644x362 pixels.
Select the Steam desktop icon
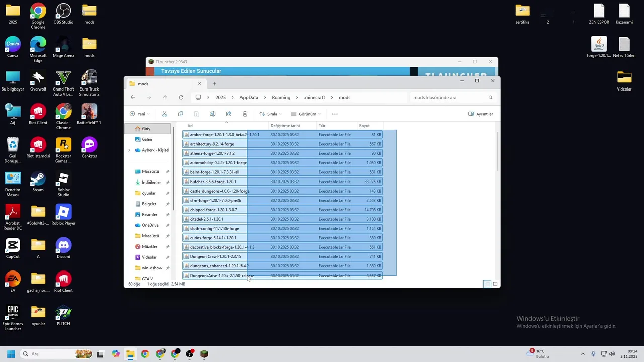click(38, 182)
